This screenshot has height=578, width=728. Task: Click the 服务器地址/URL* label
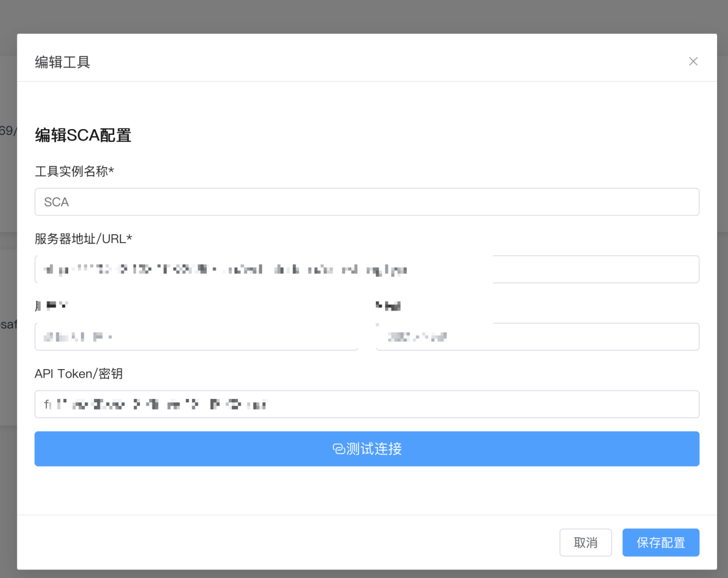84,239
